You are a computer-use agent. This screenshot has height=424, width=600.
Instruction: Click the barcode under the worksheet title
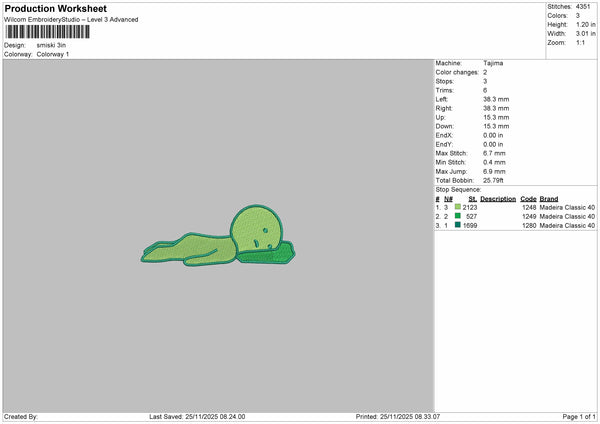45,32
